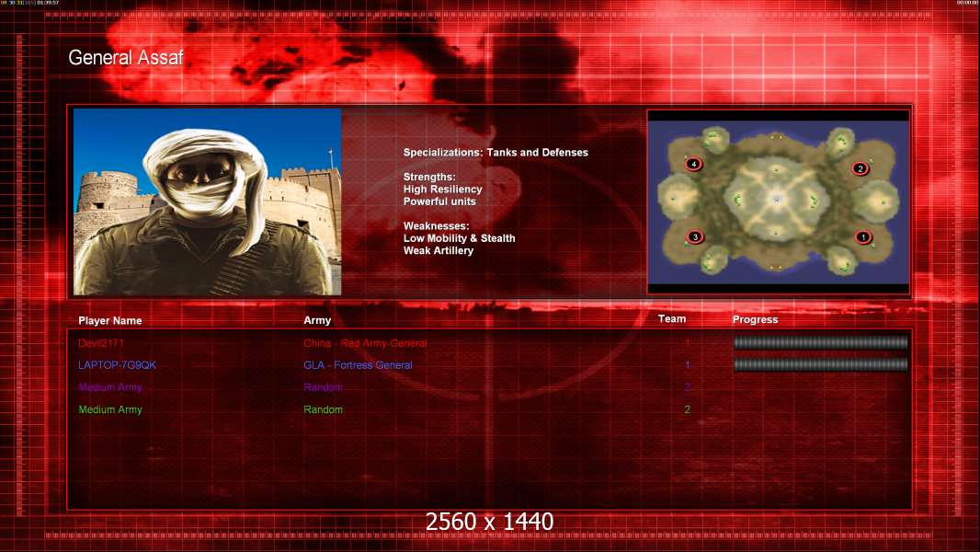Click 'GLA - Fortress General' army entry

[x=358, y=365]
